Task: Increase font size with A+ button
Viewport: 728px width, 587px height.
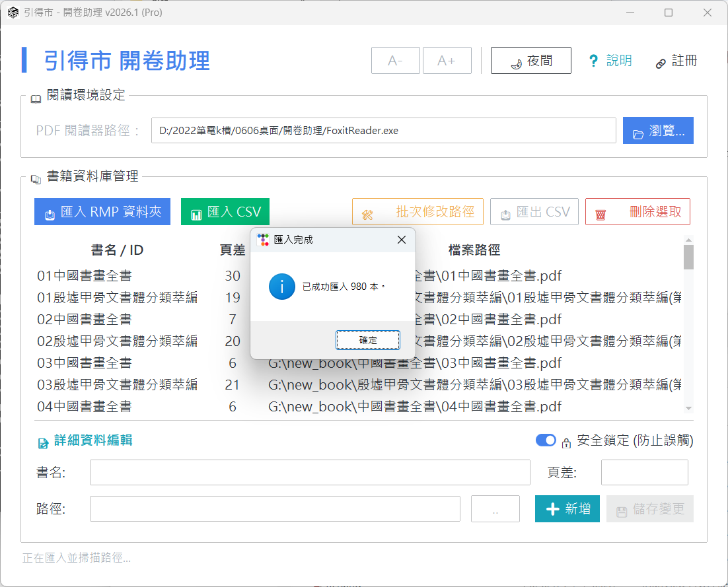Action: (x=447, y=61)
